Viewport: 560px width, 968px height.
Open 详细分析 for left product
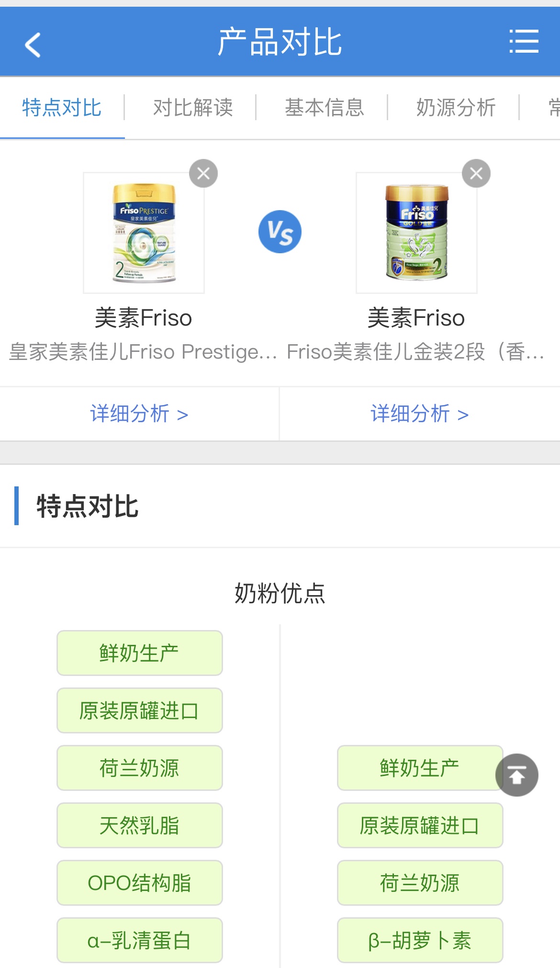point(139,414)
